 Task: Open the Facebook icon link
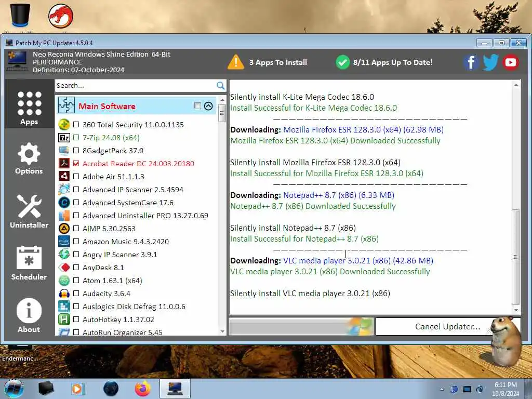coord(471,62)
